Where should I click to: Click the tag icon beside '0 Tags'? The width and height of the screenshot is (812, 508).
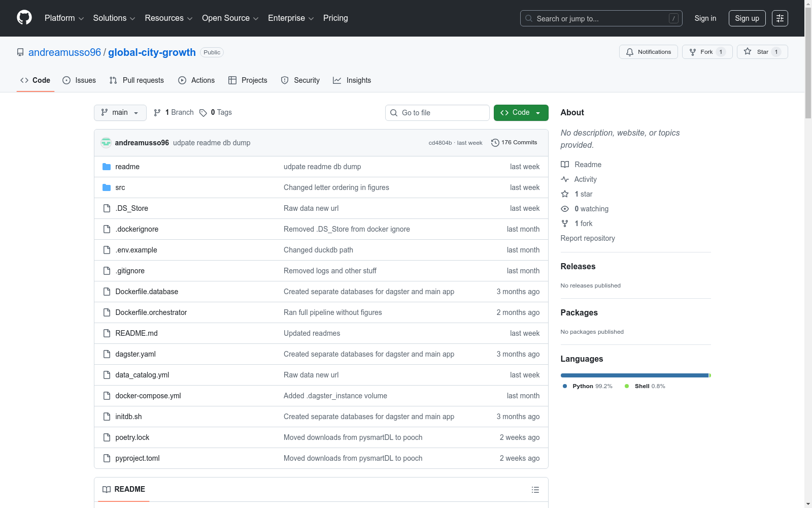click(x=203, y=113)
